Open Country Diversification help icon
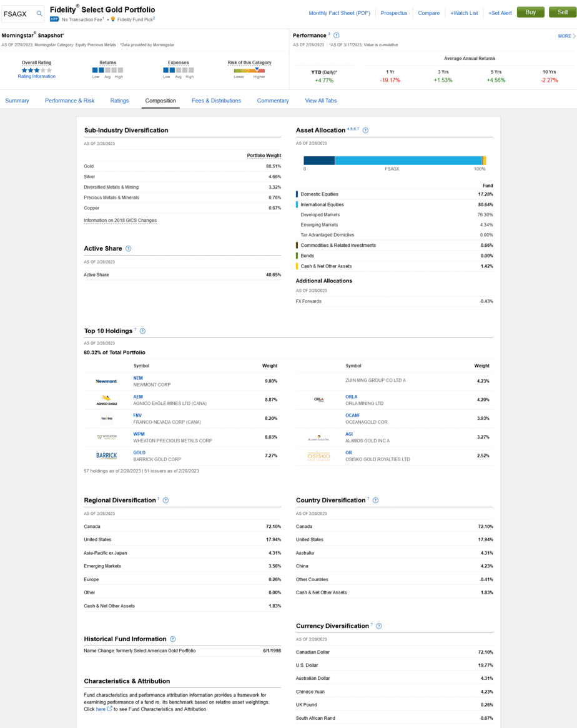577x728 pixels. click(x=376, y=501)
